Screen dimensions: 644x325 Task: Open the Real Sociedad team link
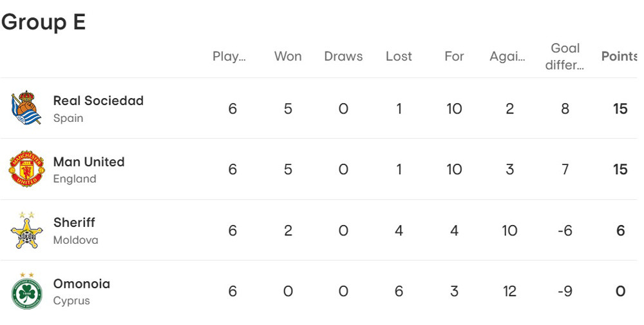coord(98,101)
